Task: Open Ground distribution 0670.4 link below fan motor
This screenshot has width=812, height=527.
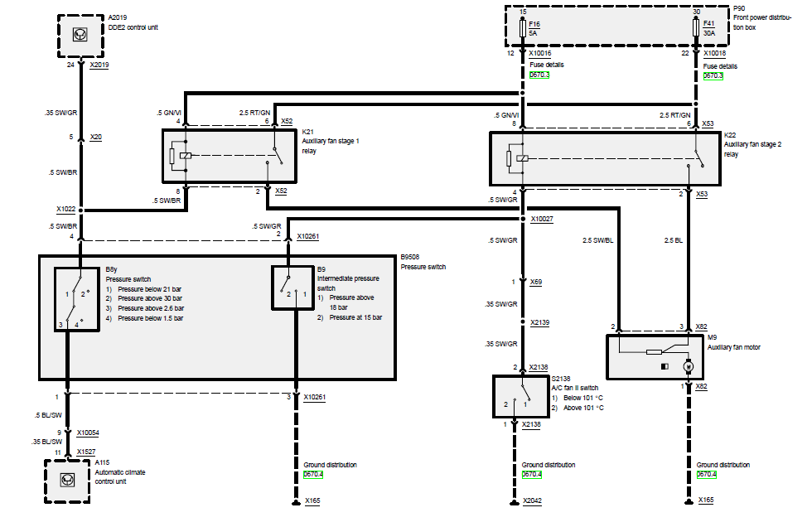Action: pos(706,474)
